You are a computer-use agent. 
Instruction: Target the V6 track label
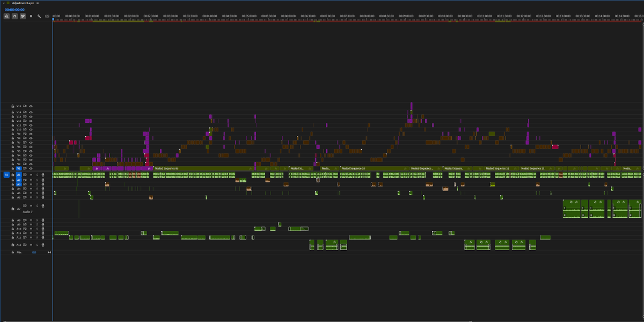(x=19, y=147)
